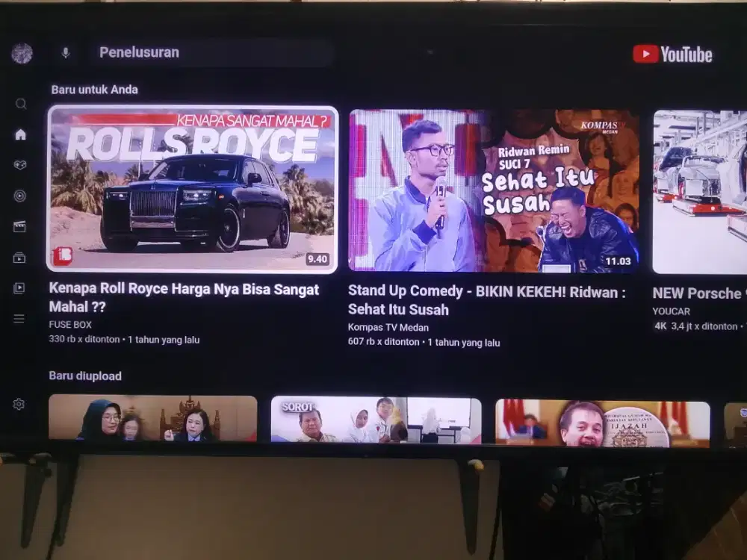Select the SOROT video thumbnail in Baru diupload

[376, 420]
